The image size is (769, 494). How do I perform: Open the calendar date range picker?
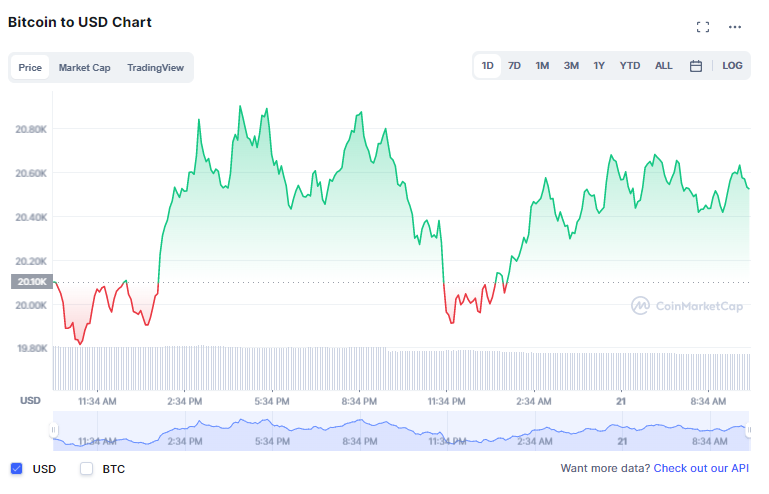point(696,66)
